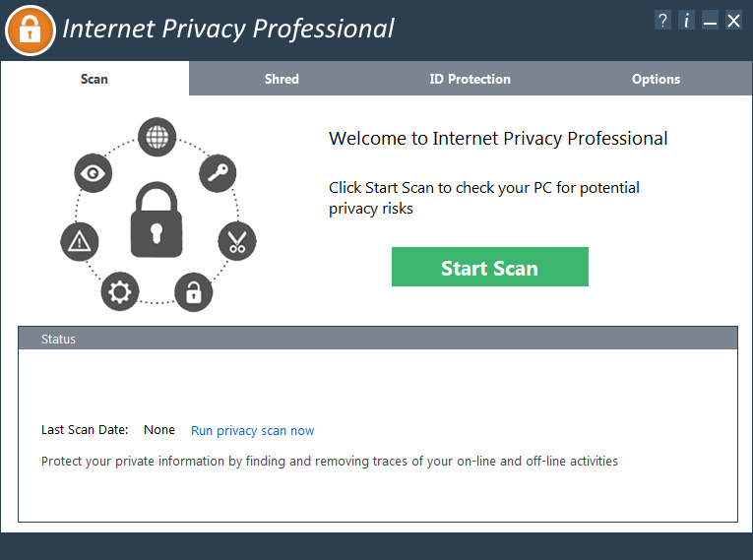Open the Shred tab
This screenshot has height=560, width=753.
282,79
